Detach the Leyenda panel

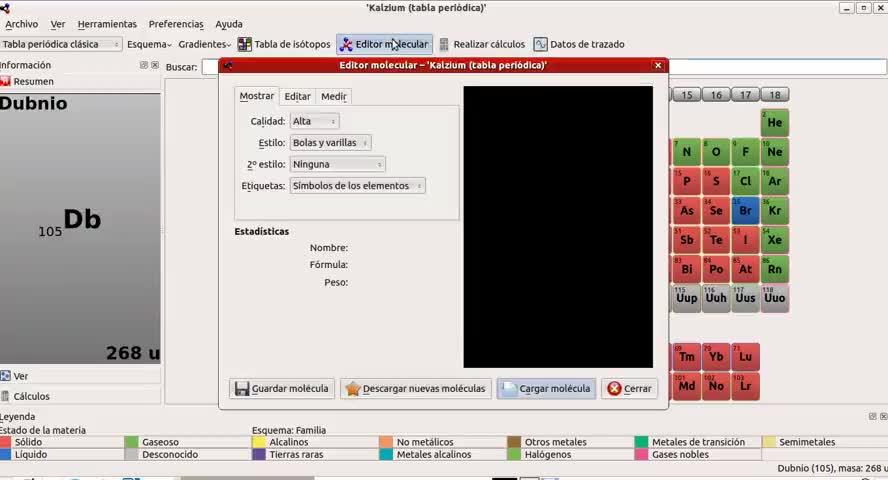(x=873, y=417)
